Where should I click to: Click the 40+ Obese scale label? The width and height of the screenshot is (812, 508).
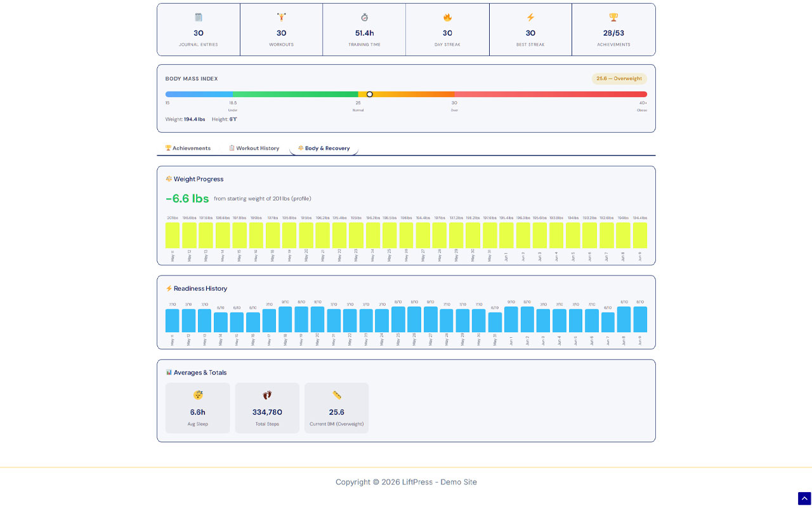[643, 106]
